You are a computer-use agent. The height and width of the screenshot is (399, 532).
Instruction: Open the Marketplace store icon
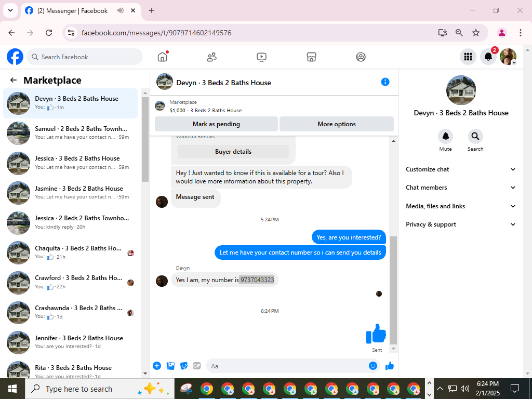(x=311, y=57)
